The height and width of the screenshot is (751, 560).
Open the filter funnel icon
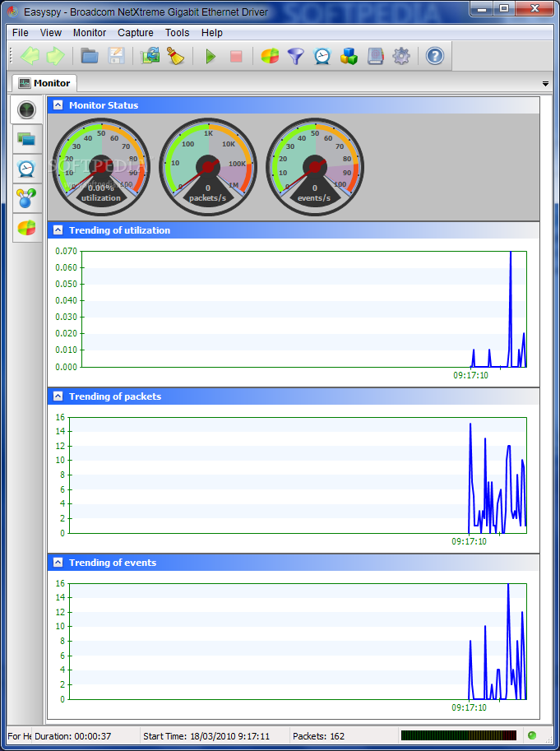(x=296, y=56)
